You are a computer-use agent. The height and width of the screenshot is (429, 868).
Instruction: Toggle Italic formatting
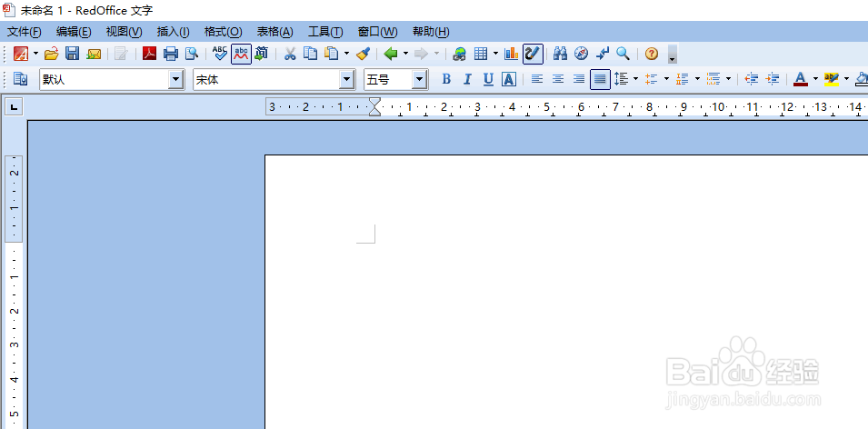click(467, 79)
